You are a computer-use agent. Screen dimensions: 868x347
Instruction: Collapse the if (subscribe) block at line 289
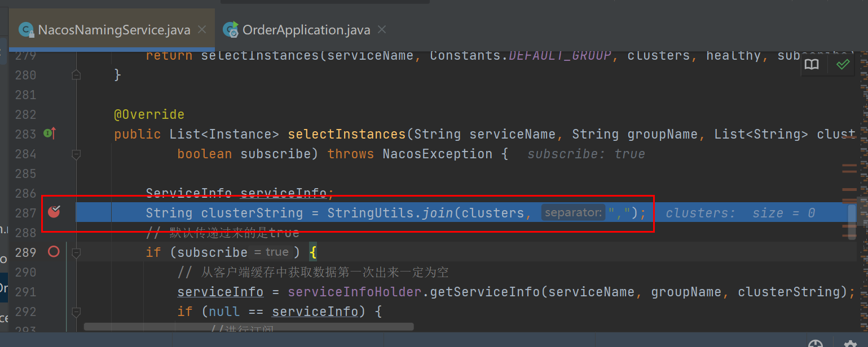pos(76,252)
